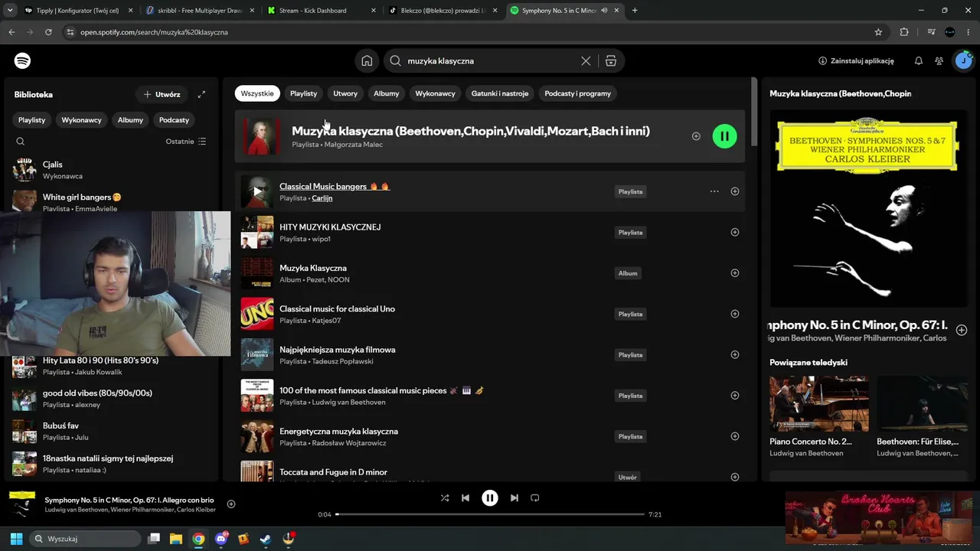Image resolution: width=980 pixels, height=551 pixels.
Task: Reload the page in Chrome
Action: (x=48, y=32)
